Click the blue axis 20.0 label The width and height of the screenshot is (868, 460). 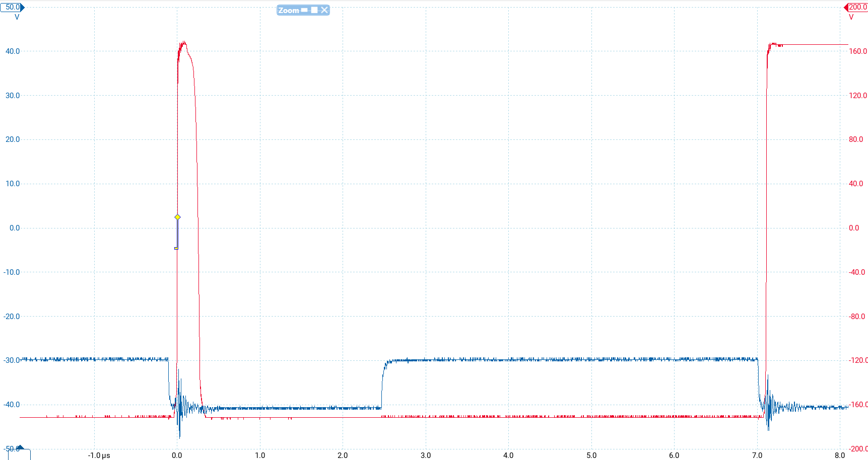coord(13,139)
